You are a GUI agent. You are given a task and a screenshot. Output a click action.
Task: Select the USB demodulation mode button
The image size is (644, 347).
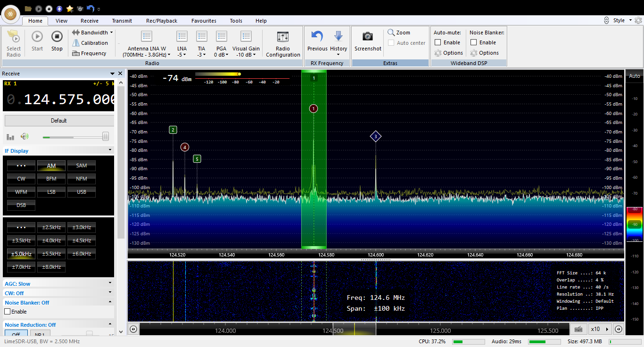[82, 192]
